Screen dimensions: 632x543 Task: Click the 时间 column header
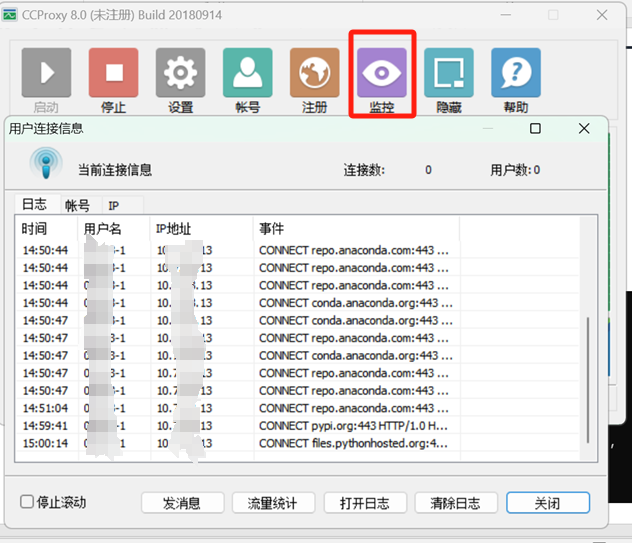(x=46, y=229)
